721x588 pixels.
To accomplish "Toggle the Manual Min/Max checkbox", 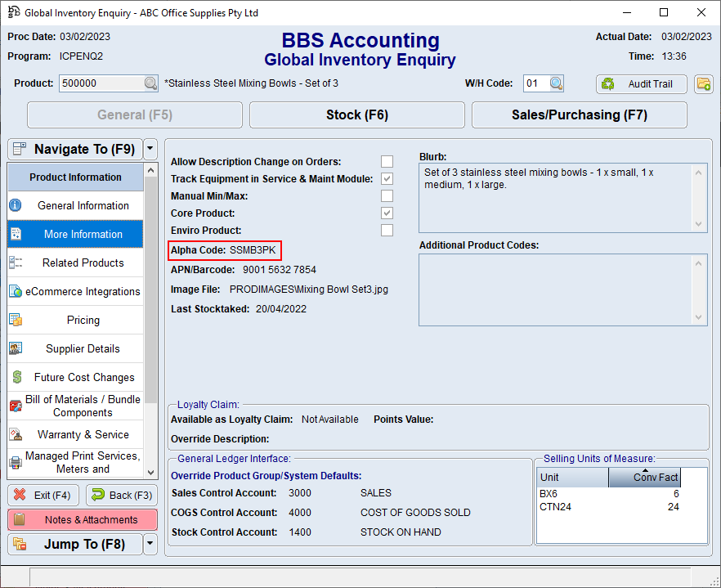I will click(x=387, y=195).
